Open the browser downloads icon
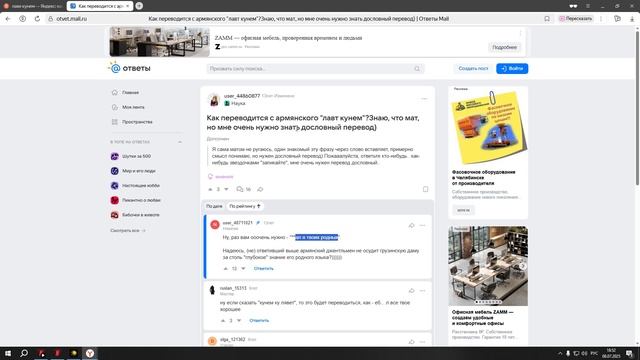This screenshot has width=640, height=360. (632, 19)
